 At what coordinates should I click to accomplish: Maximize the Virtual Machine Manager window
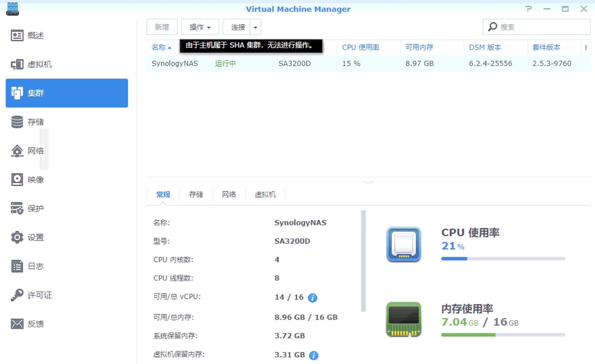click(x=565, y=9)
